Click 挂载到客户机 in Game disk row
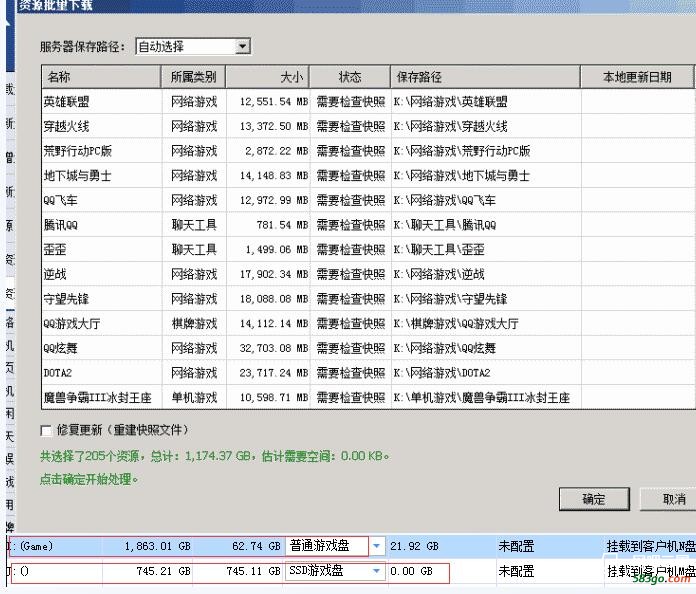This screenshot has height=594, width=696. point(651,546)
